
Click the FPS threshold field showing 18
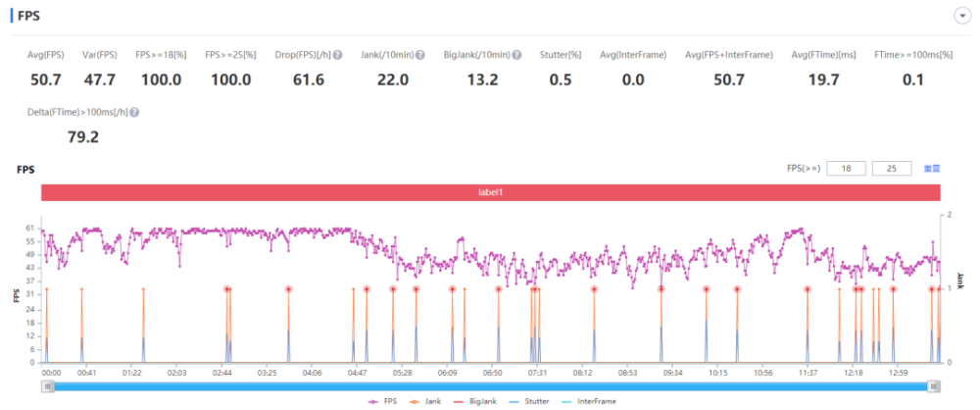847,169
